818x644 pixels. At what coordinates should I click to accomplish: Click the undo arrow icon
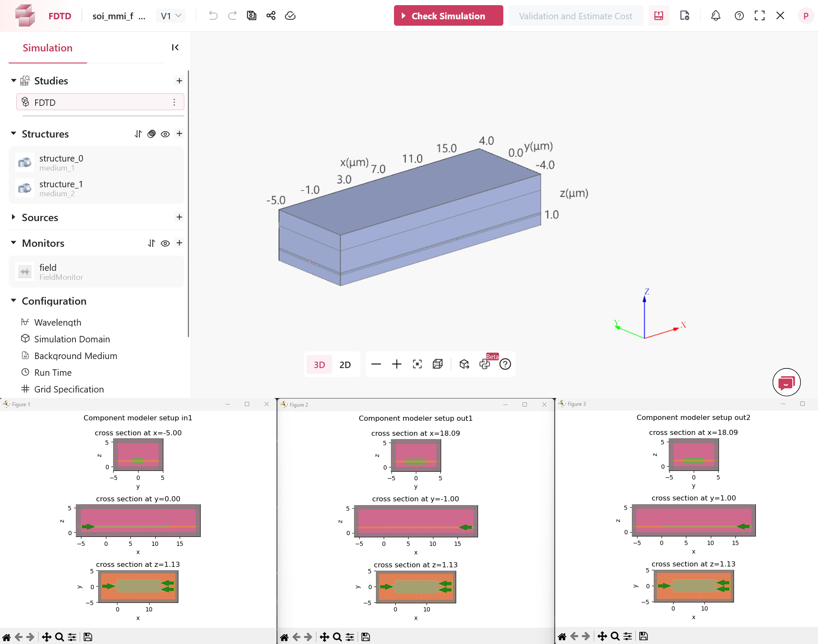[213, 16]
